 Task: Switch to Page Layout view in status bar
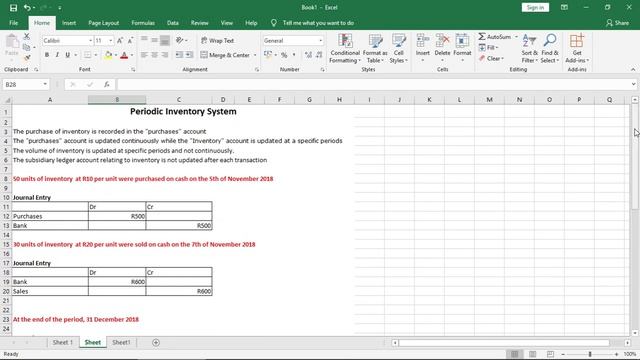pyautogui.click(x=532, y=354)
